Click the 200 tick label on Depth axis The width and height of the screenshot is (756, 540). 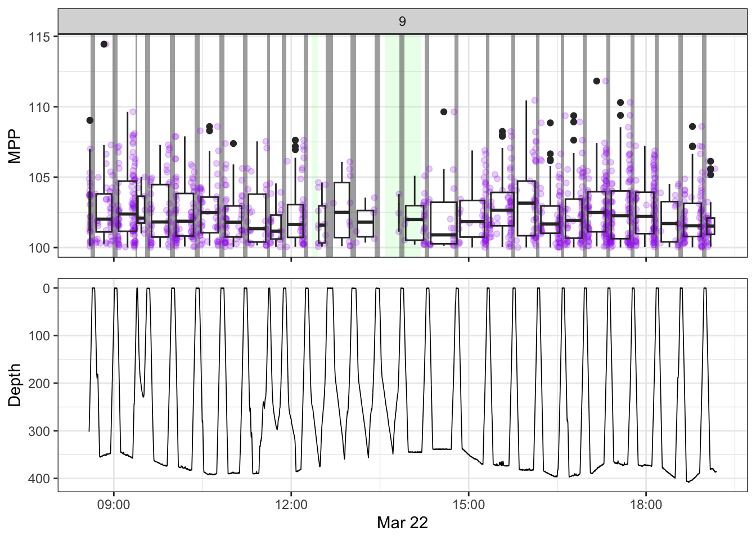39,384
